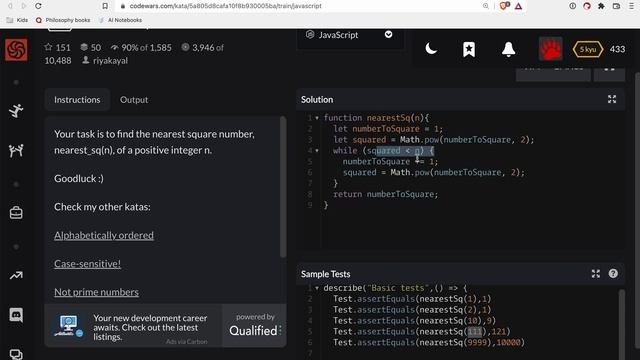Click the powered by Qualified logo
The width and height of the screenshot is (640, 360).
coord(255,326)
